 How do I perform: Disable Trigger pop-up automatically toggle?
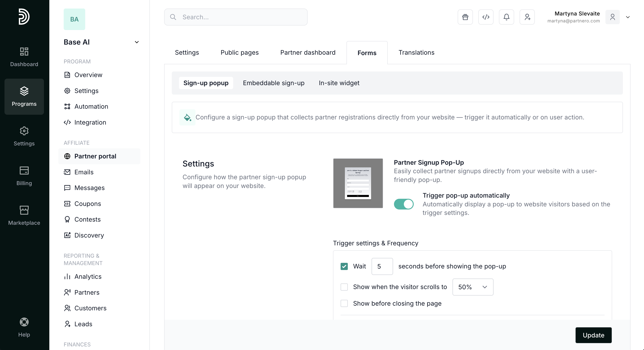point(403,204)
